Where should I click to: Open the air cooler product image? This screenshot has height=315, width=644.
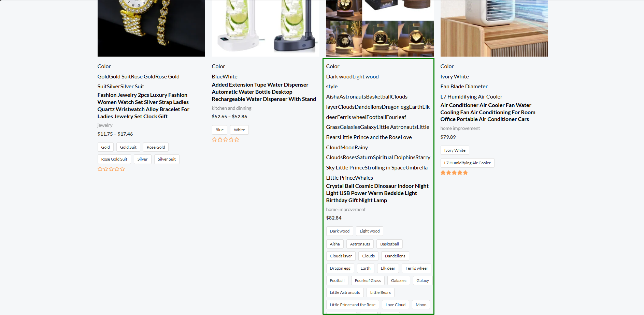494,28
